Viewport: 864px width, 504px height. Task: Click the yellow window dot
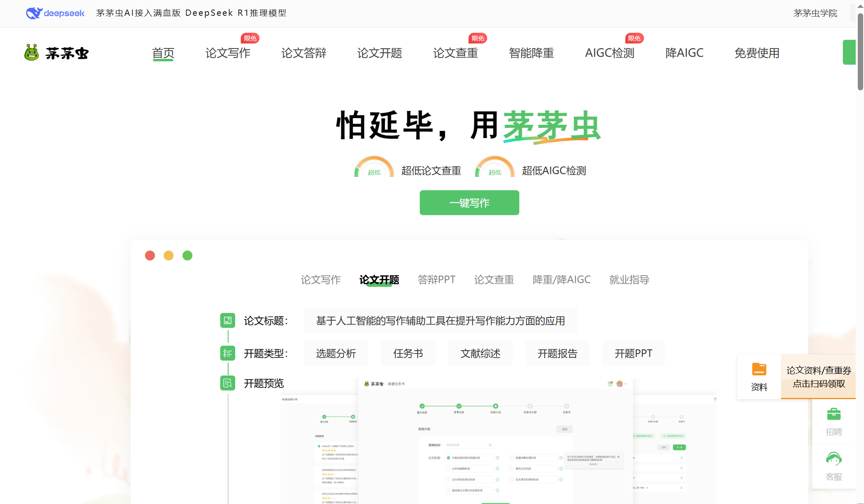(x=168, y=255)
